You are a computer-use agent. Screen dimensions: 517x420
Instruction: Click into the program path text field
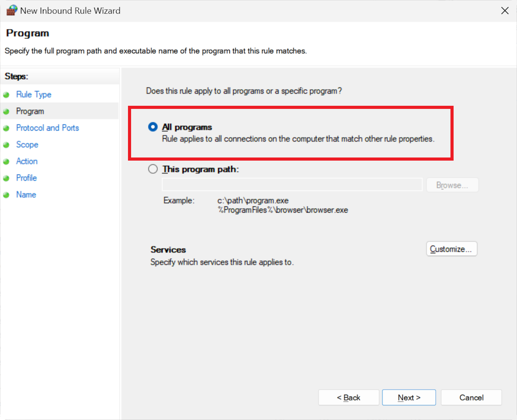pos(292,185)
